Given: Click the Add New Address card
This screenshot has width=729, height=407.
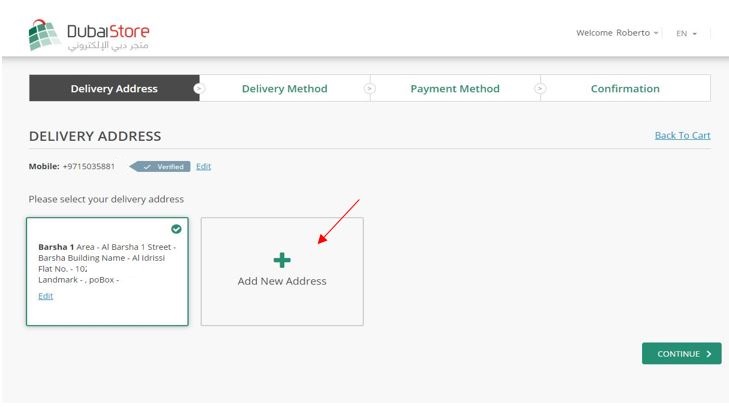Looking at the screenshot, I should point(282,272).
